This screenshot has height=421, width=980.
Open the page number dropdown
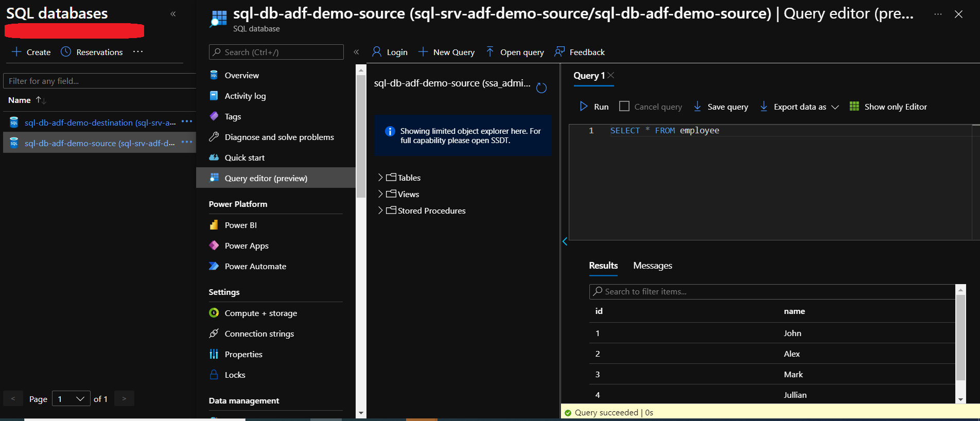(71, 399)
